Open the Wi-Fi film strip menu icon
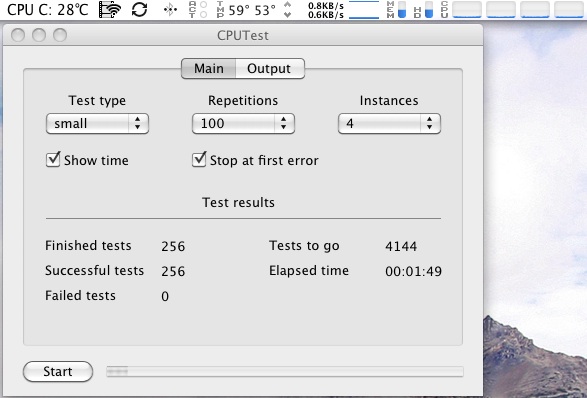 pyautogui.click(x=110, y=10)
